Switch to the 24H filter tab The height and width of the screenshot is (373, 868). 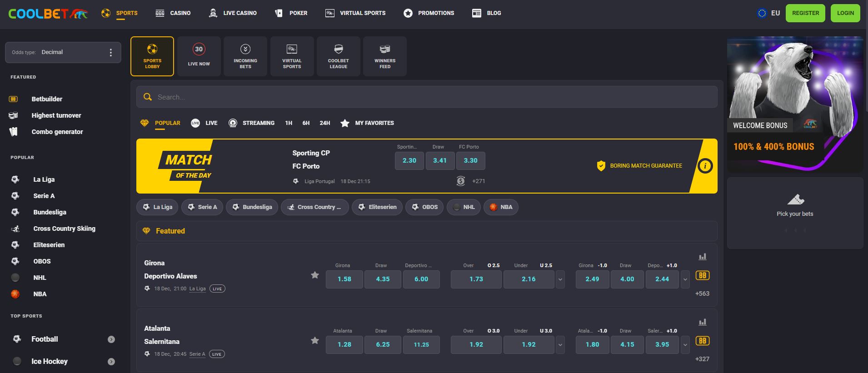pos(324,123)
